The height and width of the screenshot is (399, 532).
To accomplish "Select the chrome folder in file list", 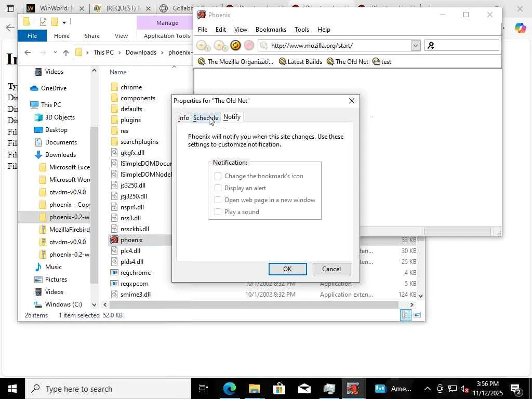I will 131,87.
